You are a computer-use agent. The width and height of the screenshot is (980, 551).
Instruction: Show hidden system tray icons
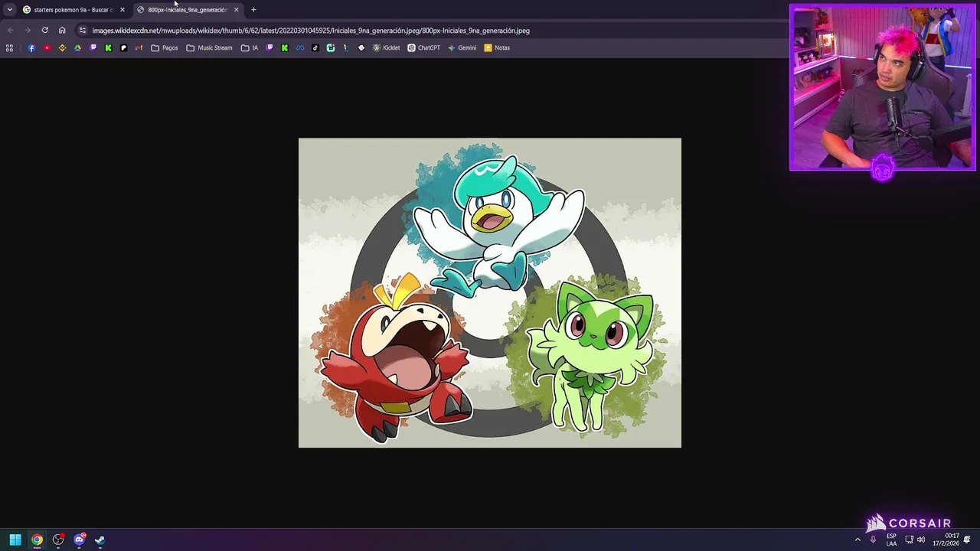[x=857, y=540]
